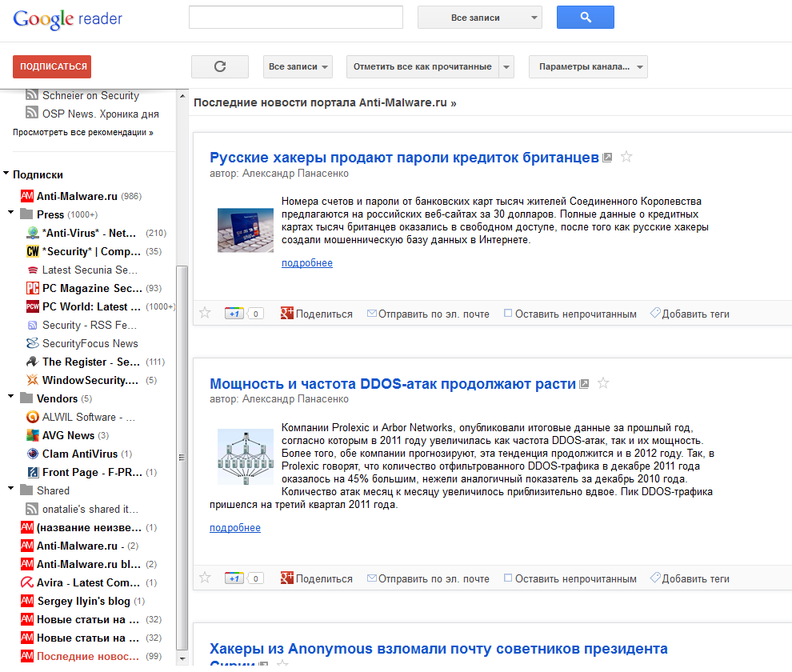Click 'подробнее' link in DDOS article

235,527
